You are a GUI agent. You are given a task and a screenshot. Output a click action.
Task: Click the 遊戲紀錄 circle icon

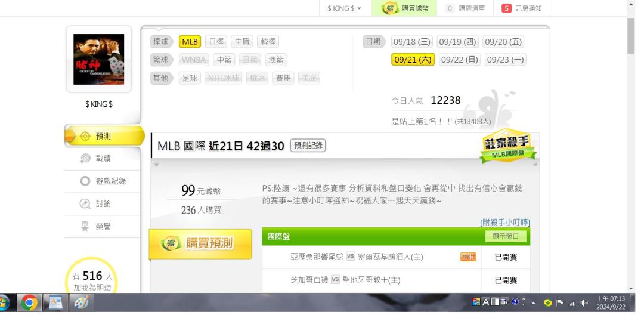click(x=85, y=181)
